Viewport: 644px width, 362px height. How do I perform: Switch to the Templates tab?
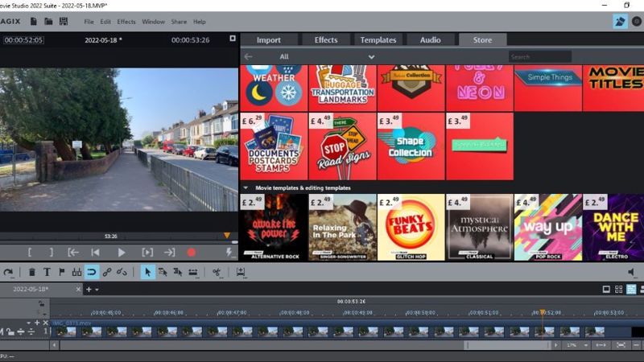click(378, 39)
